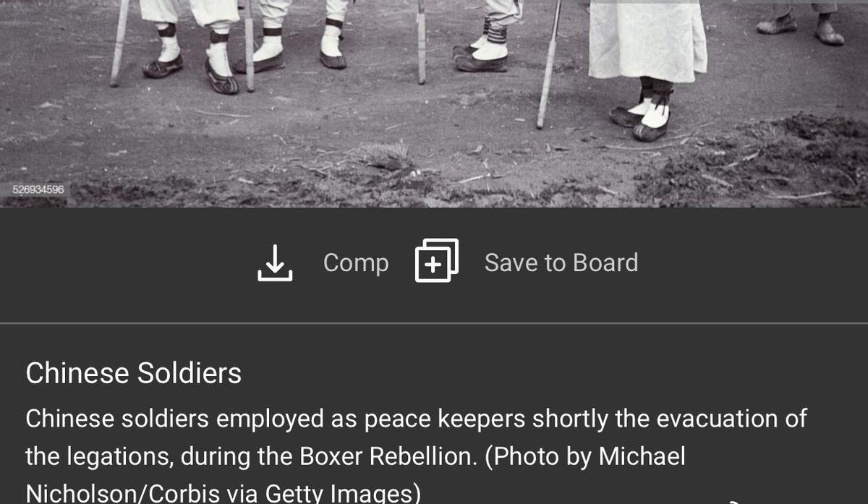
Task: Click the partially visible icon at bottom right
Action: click(x=733, y=500)
